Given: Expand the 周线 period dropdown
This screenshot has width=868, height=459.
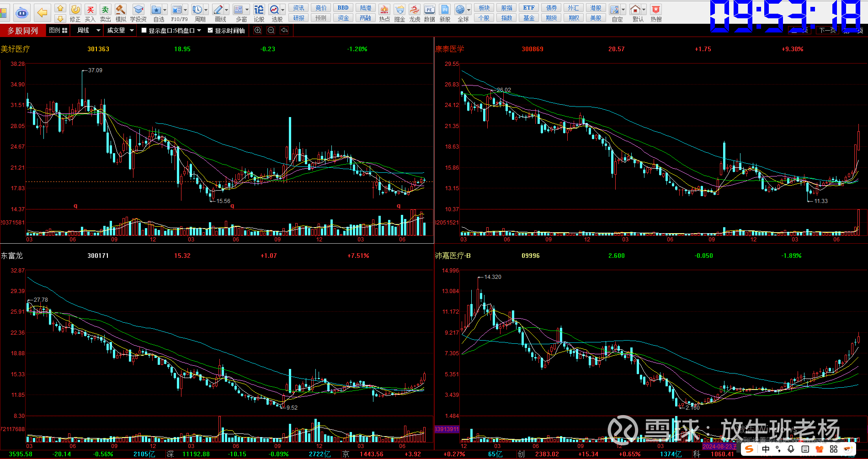Looking at the screenshot, I should tap(98, 30).
